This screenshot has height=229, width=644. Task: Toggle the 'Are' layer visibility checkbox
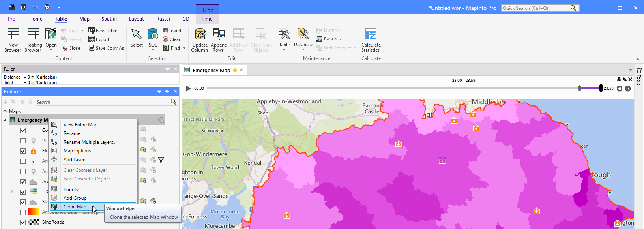[23, 182]
